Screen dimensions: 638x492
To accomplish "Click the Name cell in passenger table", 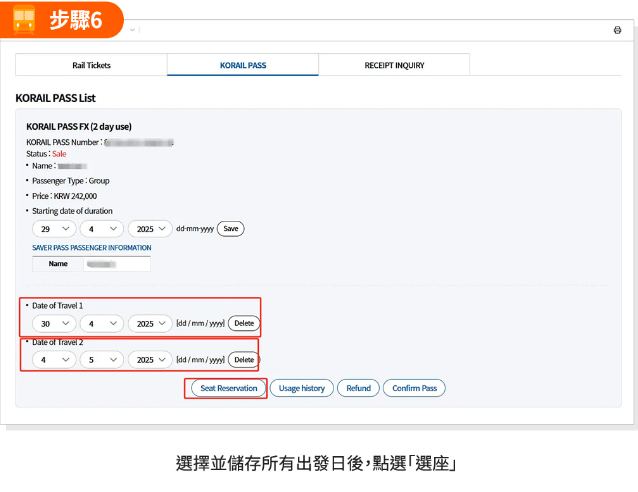I will [x=58, y=264].
